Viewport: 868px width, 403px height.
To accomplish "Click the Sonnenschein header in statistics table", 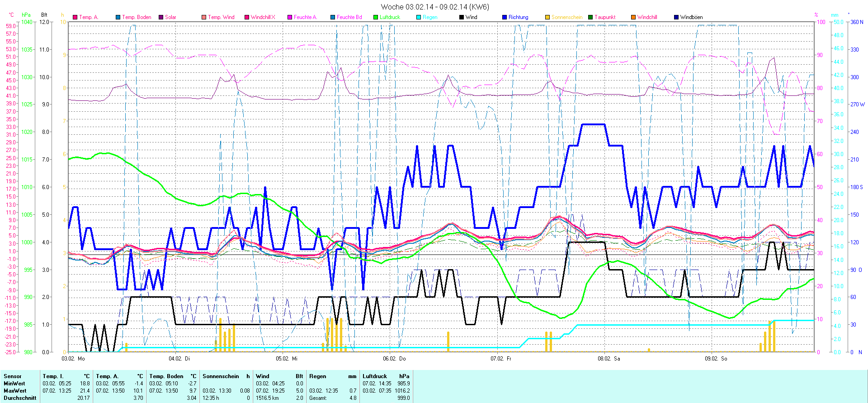I will pyautogui.click(x=221, y=376).
